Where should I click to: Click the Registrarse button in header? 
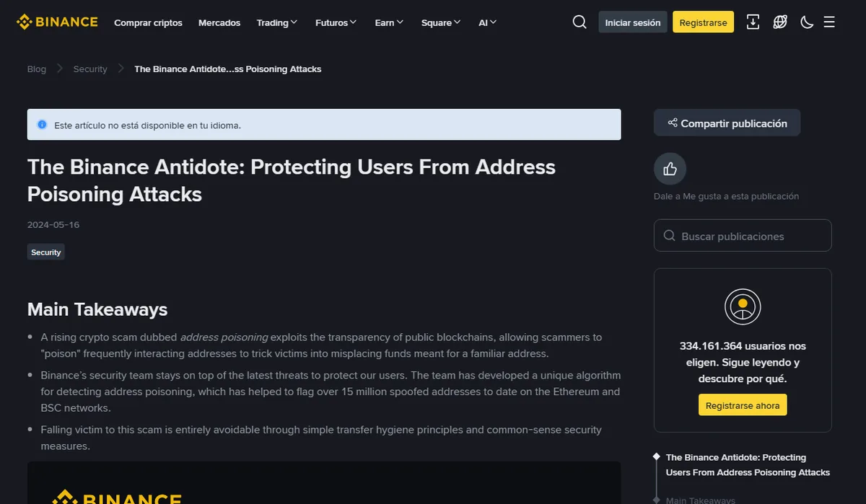point(703,22)
